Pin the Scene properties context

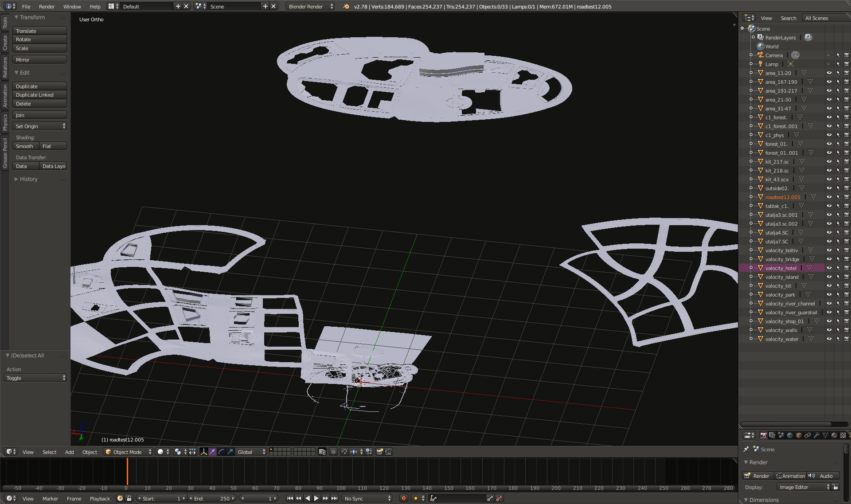point(746,449)
